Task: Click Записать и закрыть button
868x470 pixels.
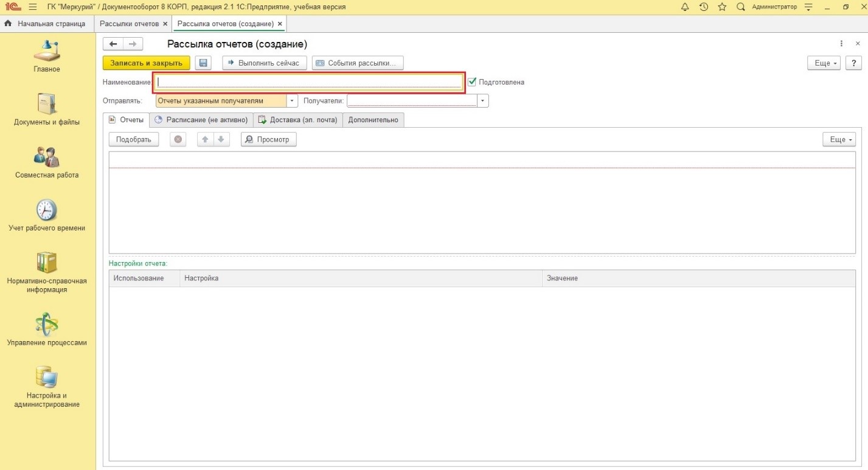Action: pos(146,63)
